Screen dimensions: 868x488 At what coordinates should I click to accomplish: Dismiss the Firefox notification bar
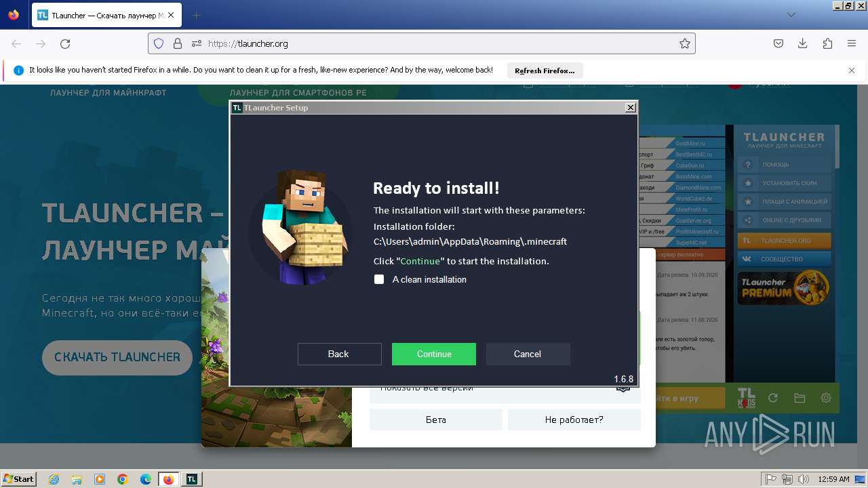pos(852,70)
